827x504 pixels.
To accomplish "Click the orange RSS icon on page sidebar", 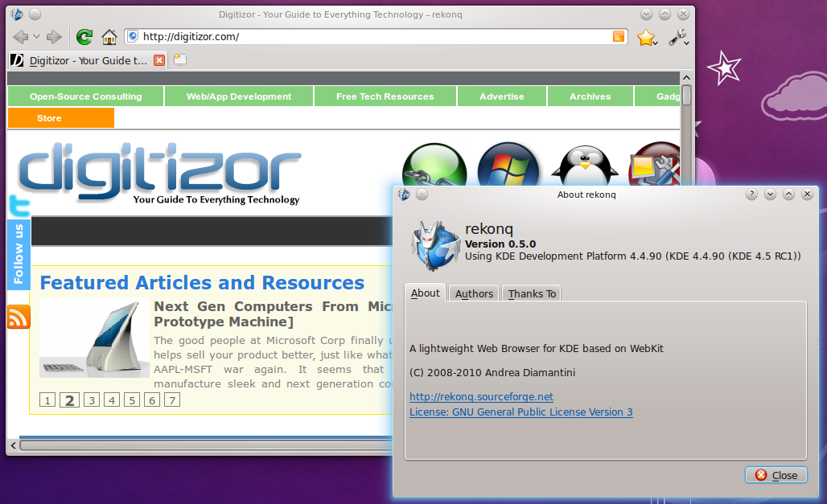I will (x=19, y=318).
